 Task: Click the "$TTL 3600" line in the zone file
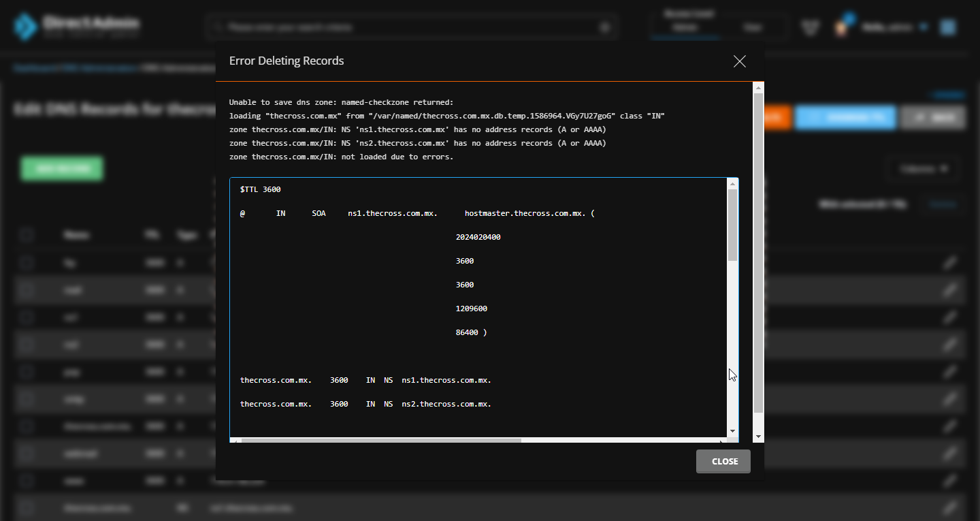pyautogui.click(x=261, y=189)
